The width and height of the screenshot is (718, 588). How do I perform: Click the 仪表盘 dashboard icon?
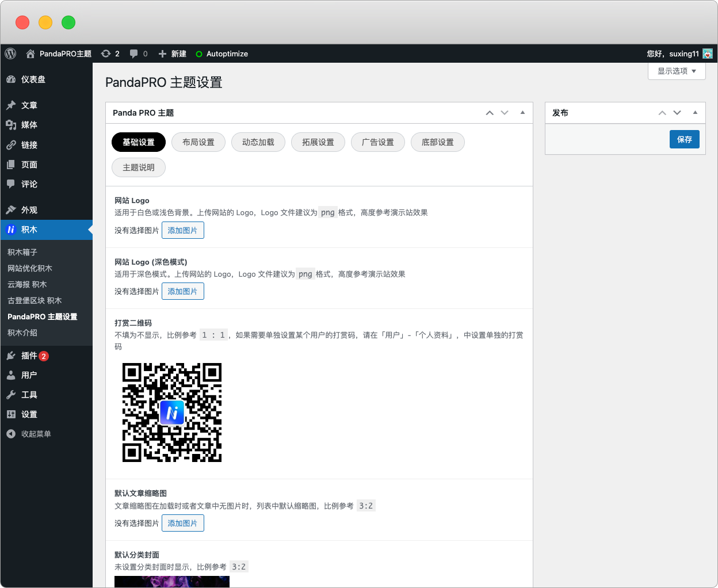click(11, 79)
